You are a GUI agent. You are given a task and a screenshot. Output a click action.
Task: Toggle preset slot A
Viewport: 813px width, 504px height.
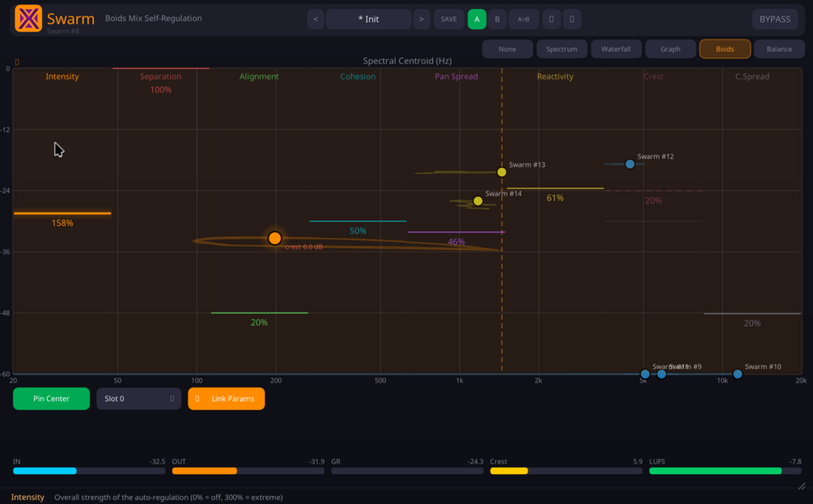(x=477, y=19)
